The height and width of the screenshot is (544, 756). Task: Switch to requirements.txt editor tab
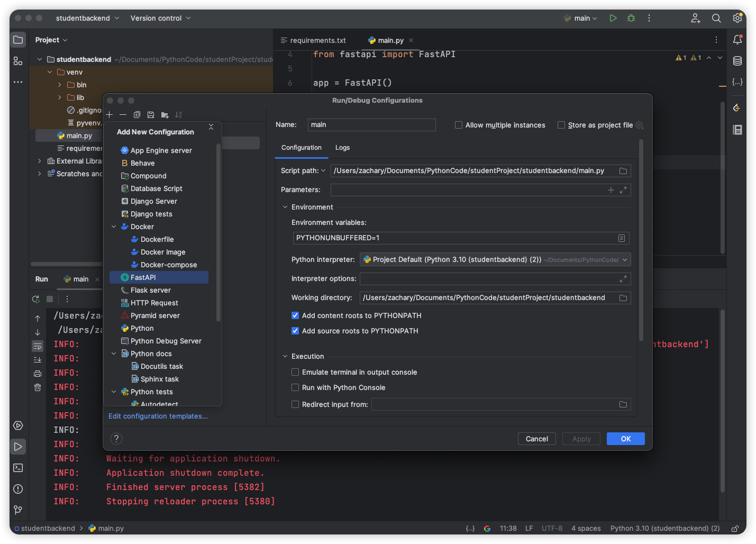317,40
